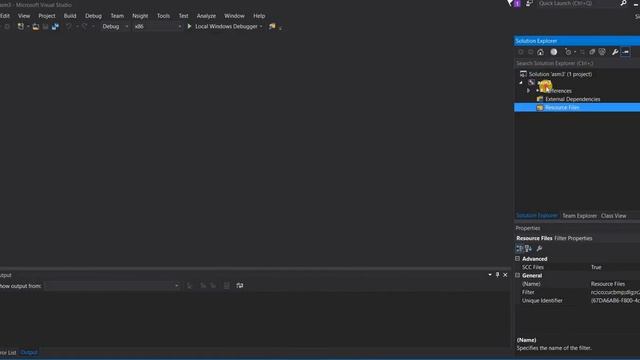Screen dimensions: 640x360
Task: Open the Window menu
Action: (x=234, y=16)
